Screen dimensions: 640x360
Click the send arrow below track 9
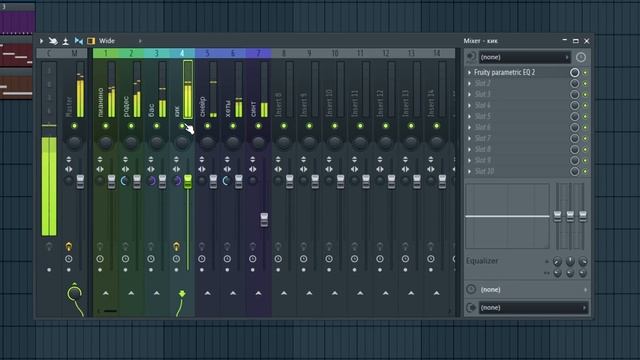(309, 293)
